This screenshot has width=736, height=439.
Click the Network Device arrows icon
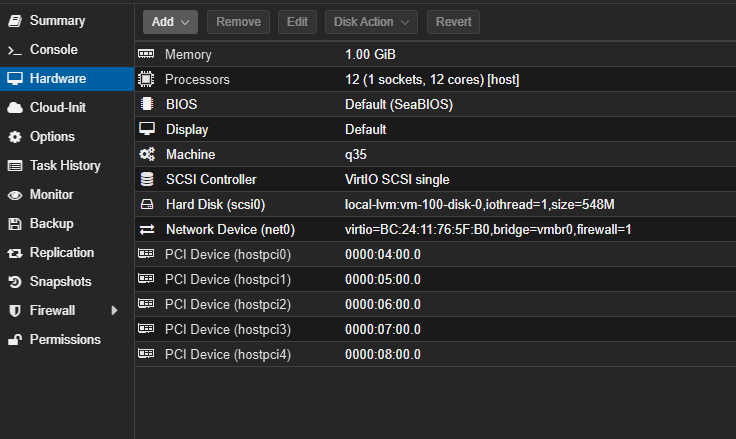147,229
